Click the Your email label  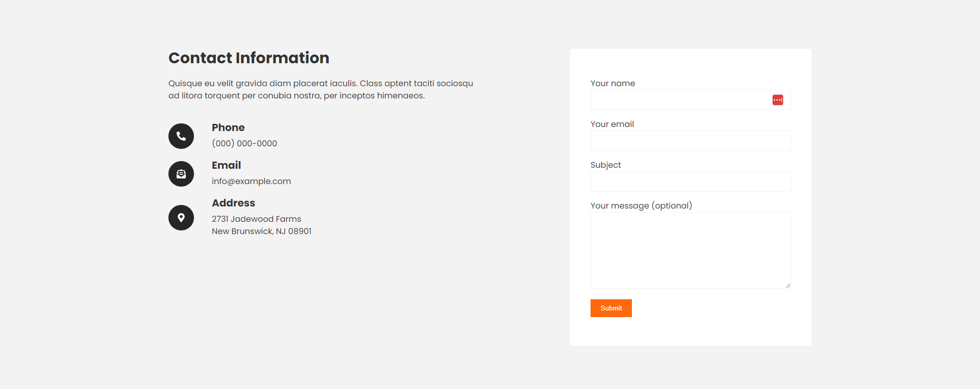[612, 124]
